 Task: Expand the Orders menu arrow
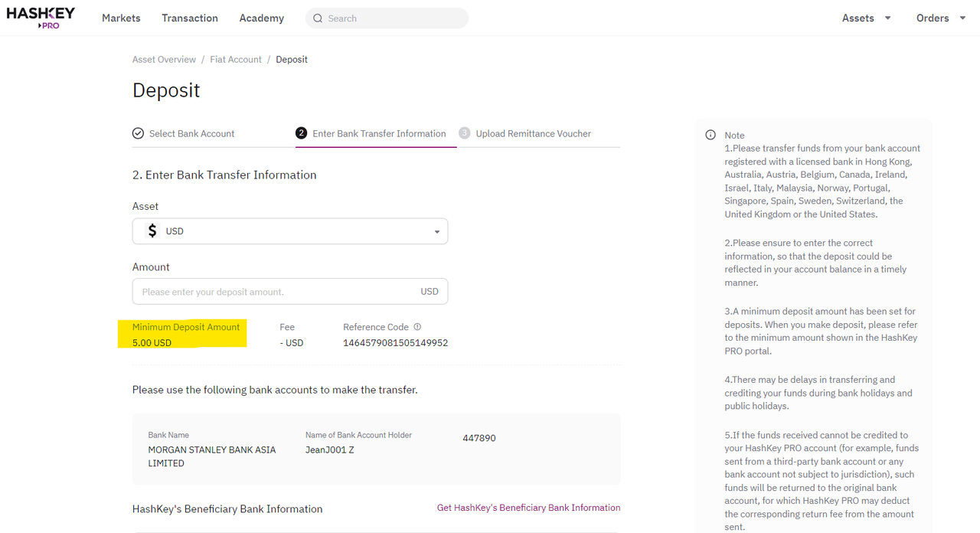click(962, 18)
